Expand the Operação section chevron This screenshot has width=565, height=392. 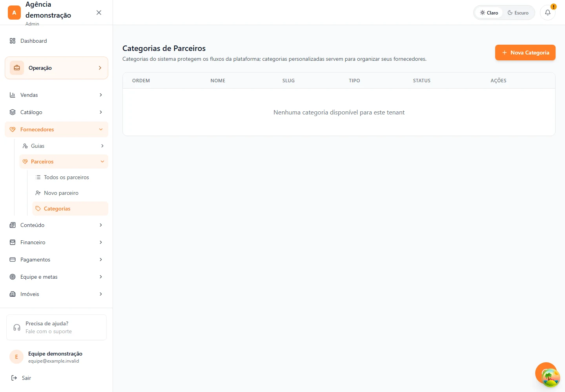(x=100, y=68)
